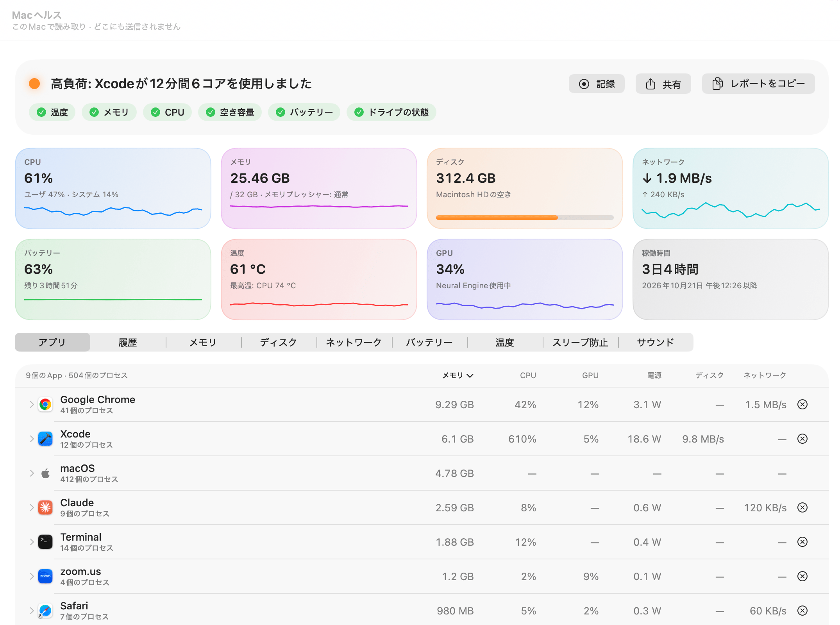Viewport: 840px width, 625px height.
Task: Click the レポートをコピー button
Action: [758, 84]
